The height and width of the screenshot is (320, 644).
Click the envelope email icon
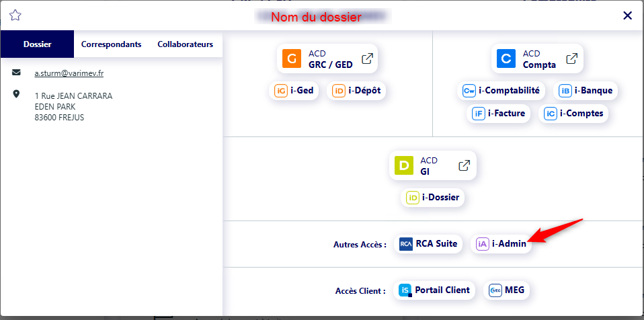pos(17,73)
